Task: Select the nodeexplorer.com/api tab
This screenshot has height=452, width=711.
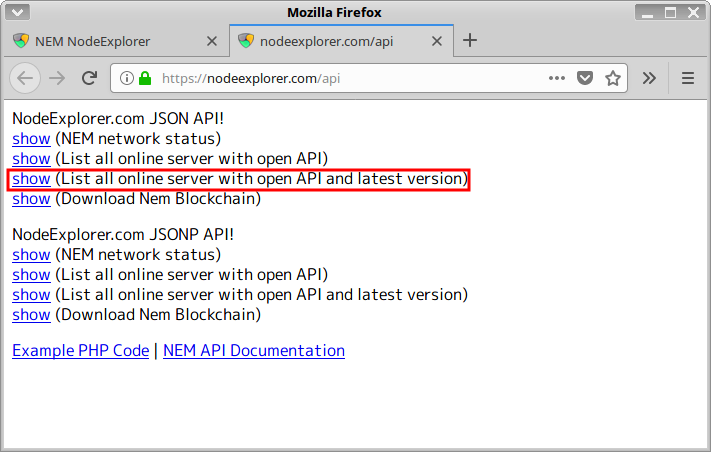Action: coord(330,41)
